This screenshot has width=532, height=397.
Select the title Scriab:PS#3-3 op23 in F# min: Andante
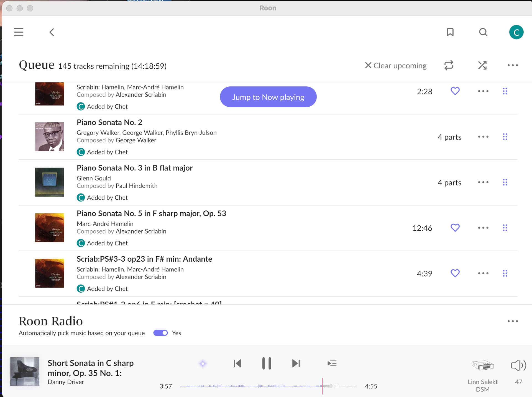(144, 259)
